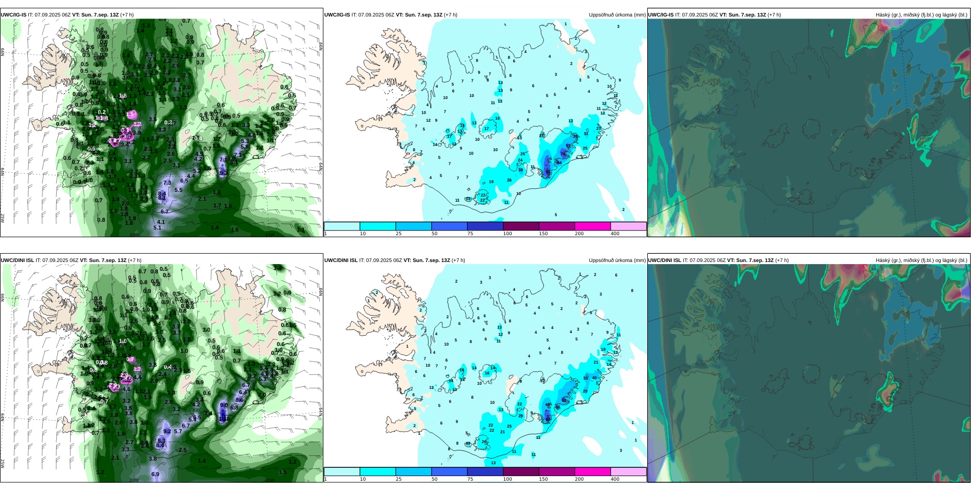Open the UWC/IG-IS cloud cover map
Viewport: 980px width, 490px height.
pos(809,128)
